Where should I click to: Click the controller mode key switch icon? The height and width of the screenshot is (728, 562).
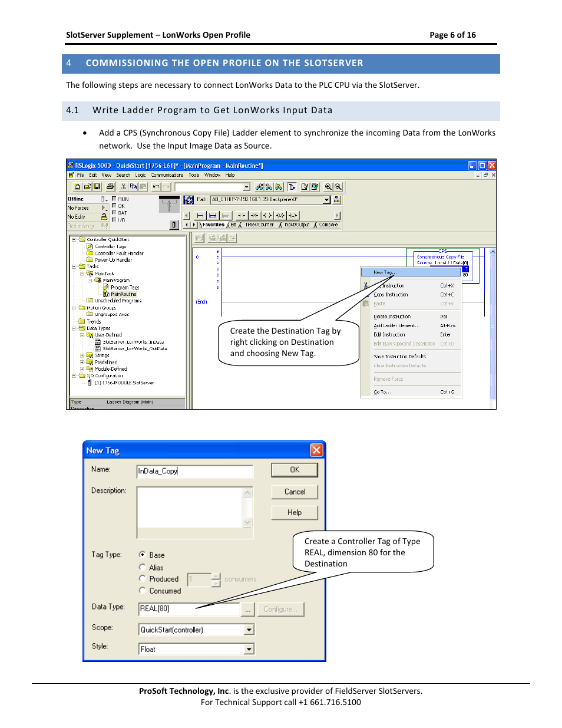(x=169, y=205)
